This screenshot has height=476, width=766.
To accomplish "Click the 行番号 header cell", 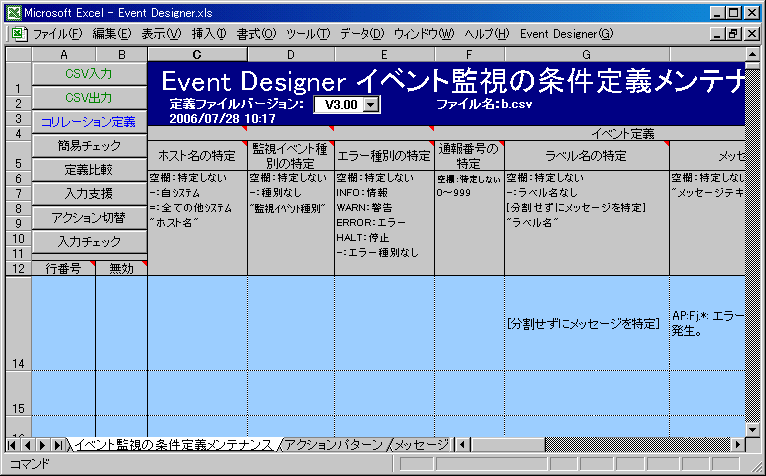I will pos(64,268).
